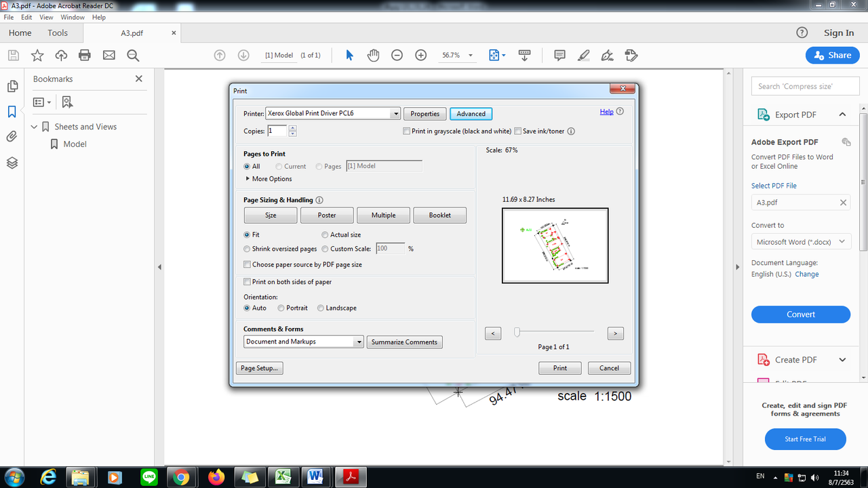
Task: Expand the Create PDF section
Action: coord(842,360)
